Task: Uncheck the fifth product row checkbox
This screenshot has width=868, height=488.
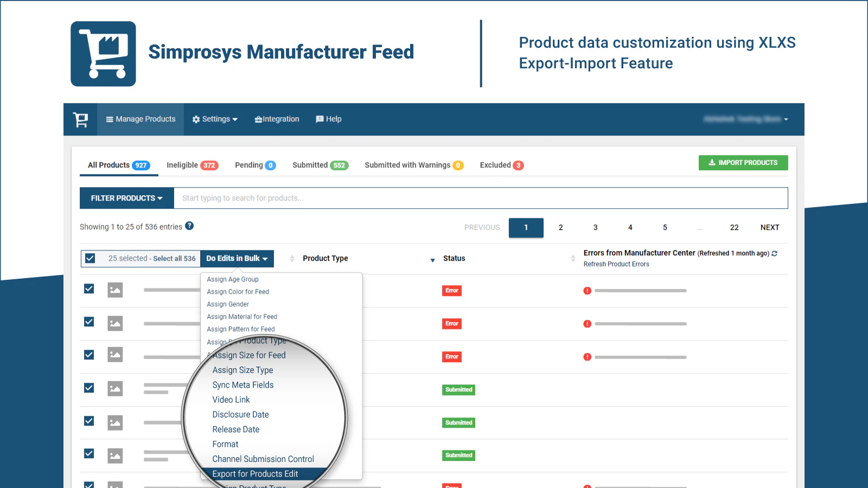Action: [89, 421]
